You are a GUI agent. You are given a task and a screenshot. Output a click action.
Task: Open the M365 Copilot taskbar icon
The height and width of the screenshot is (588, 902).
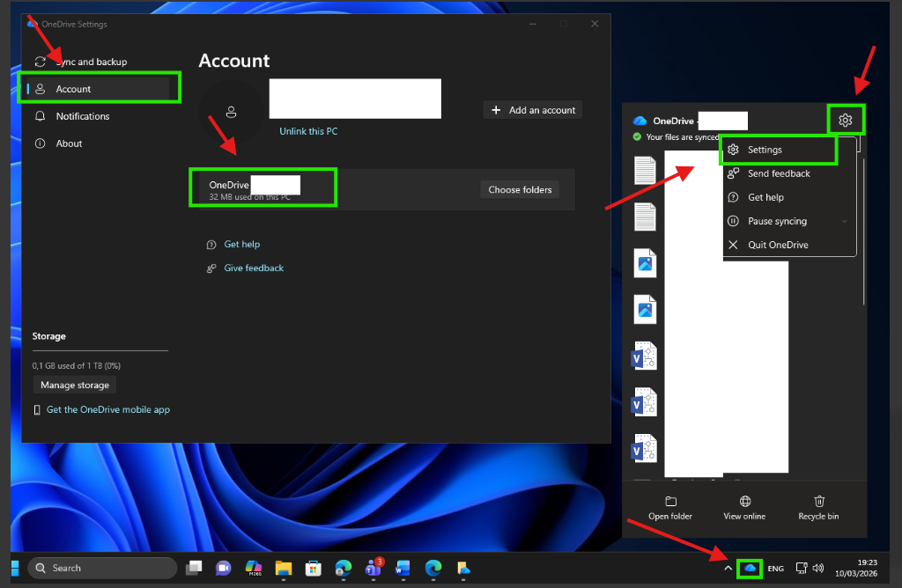pyautogui.click(x=253, y=568)
